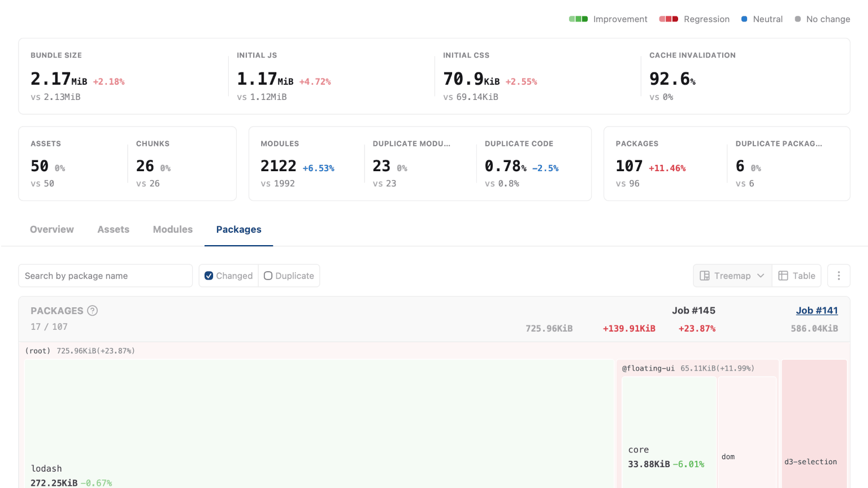Viewport: 868px width, 488px height.
Task: Focus the Search by package name field
Action: point(106,276)
